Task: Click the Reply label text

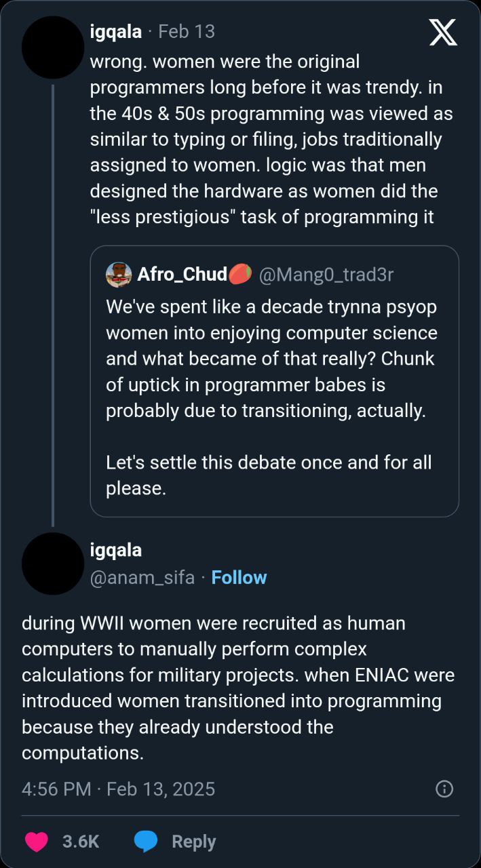Action: pyautogui.click(x=193, y=842)
